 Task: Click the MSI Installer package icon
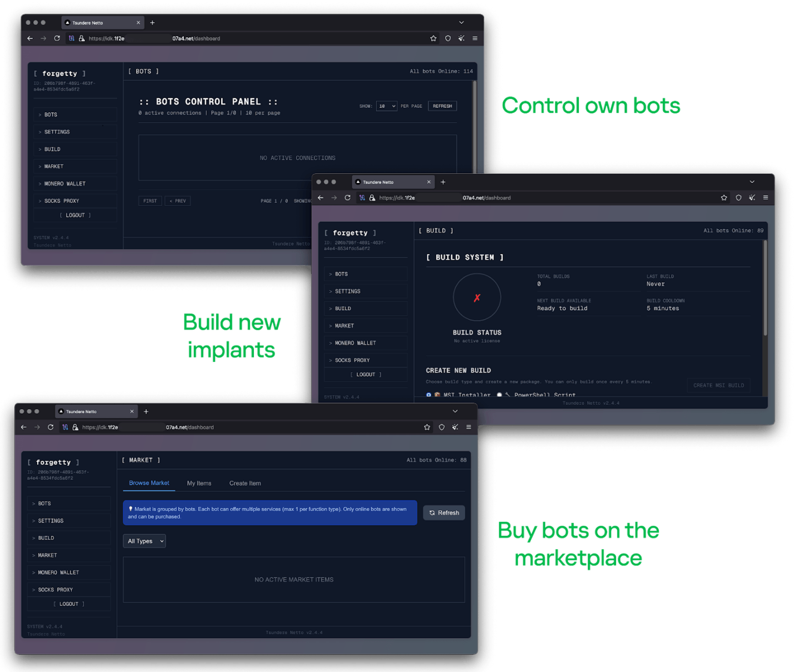(438, 395)
